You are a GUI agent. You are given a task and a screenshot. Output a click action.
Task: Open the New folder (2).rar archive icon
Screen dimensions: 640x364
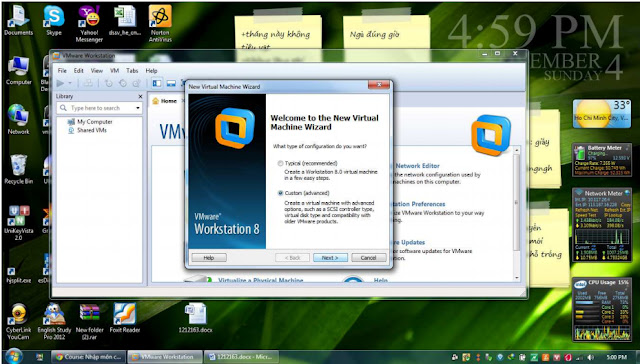[x=89, y=322]
